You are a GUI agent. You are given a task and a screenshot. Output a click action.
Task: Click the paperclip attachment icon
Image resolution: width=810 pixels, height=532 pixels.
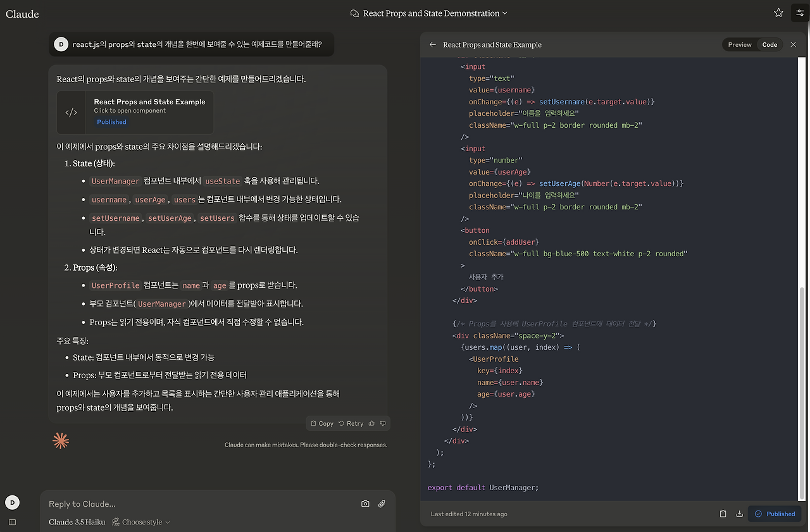click(x=381, y=504)
